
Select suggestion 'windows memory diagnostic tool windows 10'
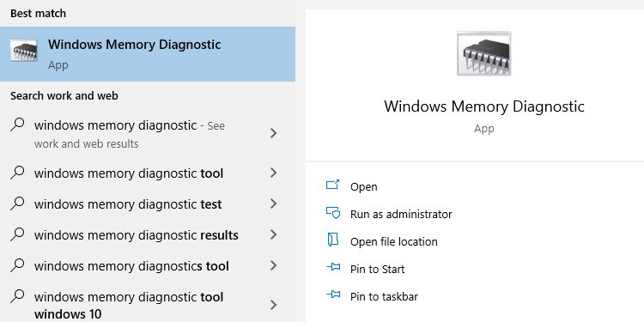coord(148,302)
